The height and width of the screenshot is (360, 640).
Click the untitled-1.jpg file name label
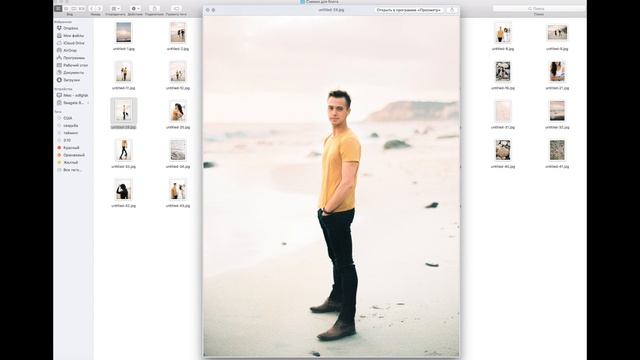click(124, 49)
